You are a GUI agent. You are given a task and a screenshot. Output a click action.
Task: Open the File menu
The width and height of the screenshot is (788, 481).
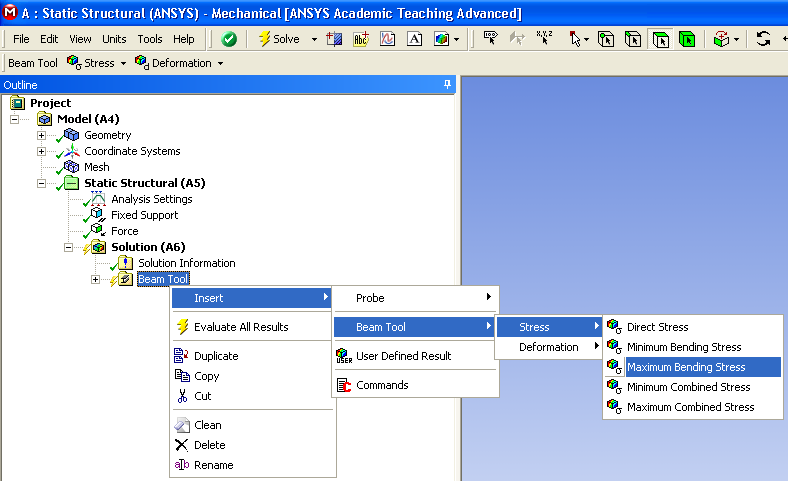coord(21,39)
